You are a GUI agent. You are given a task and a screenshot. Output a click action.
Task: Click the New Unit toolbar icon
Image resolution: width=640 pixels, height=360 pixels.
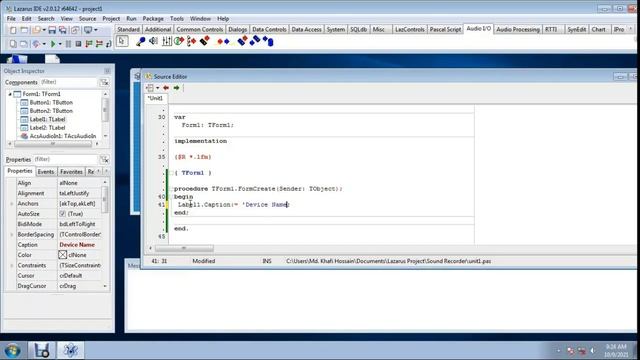click(13, 30)
